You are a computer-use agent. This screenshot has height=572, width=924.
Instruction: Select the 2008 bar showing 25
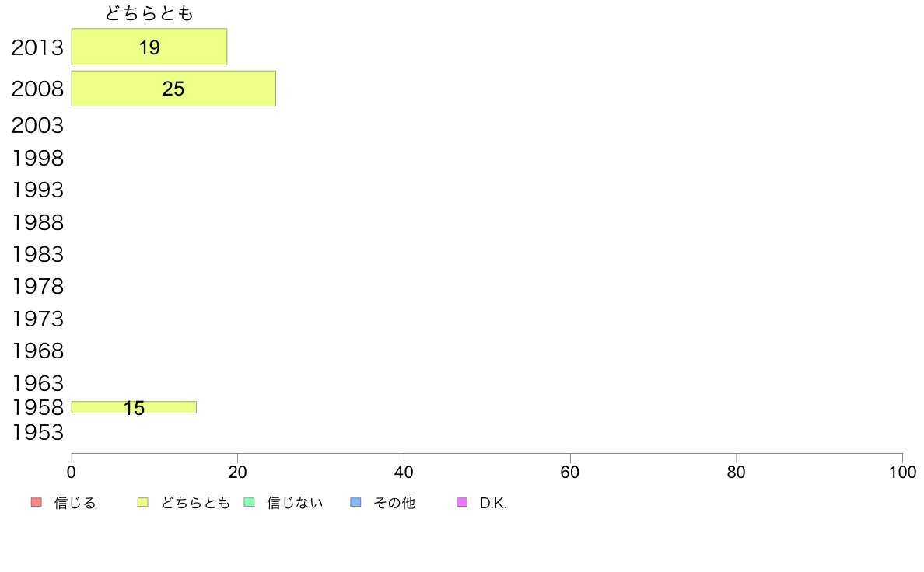click(173, 89)
